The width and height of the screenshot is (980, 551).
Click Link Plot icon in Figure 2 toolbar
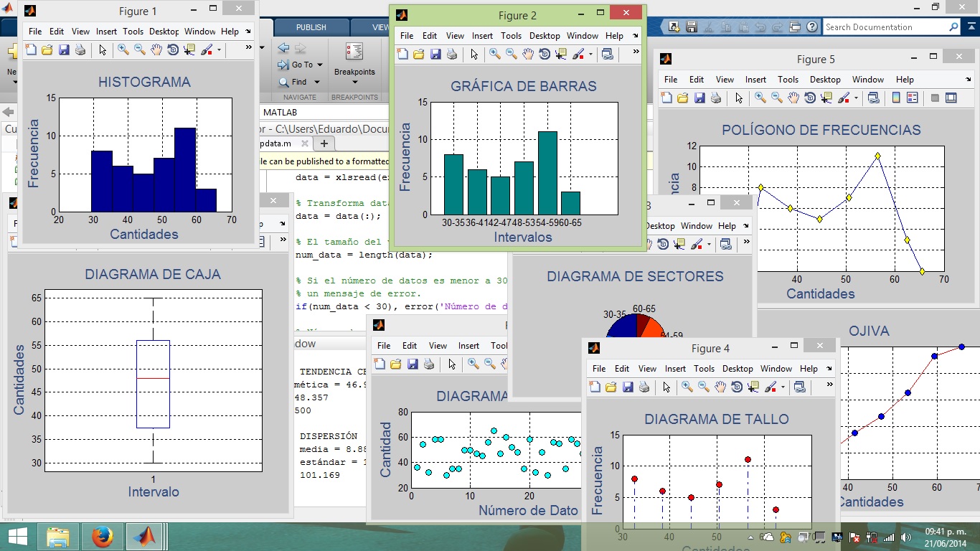click(608, 55)
